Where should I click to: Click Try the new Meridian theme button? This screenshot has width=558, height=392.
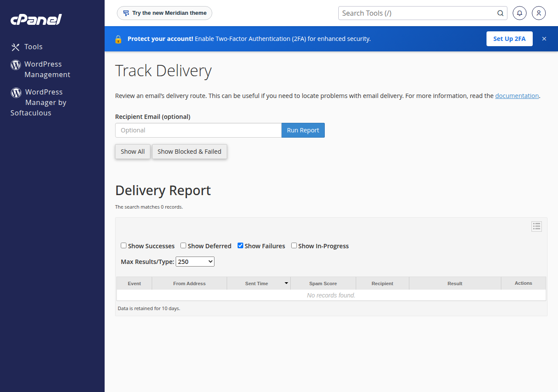pyautogui.click(x=165, y=13)
